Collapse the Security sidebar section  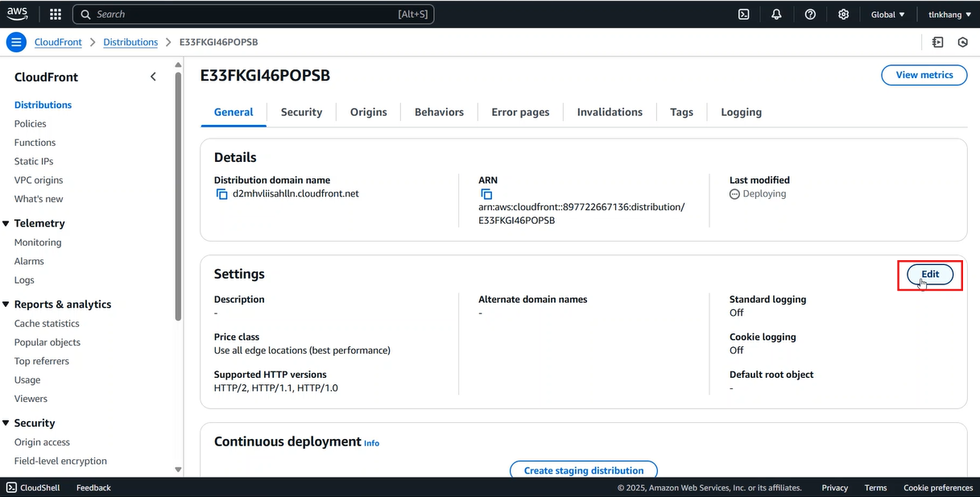click(x=6, y=423)
